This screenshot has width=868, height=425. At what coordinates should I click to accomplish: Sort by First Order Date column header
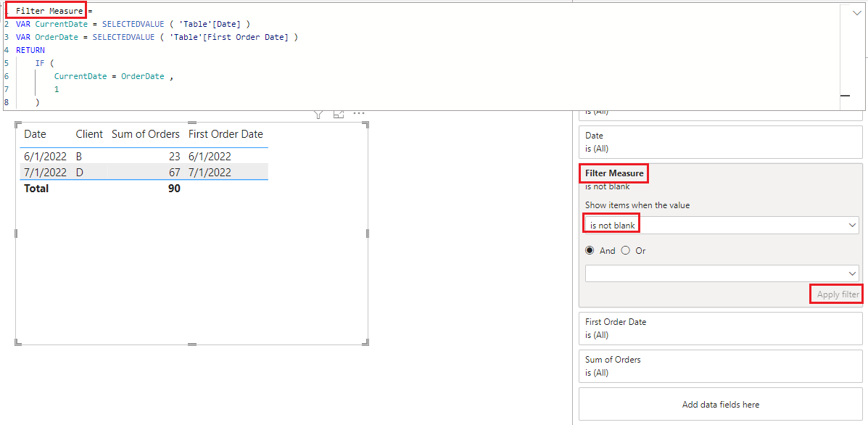point(226,134)
